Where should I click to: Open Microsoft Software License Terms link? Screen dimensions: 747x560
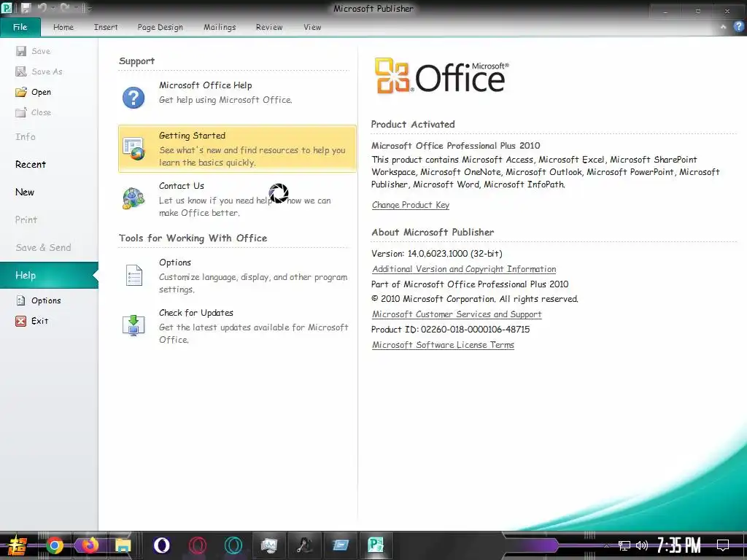tap(443, 345)
